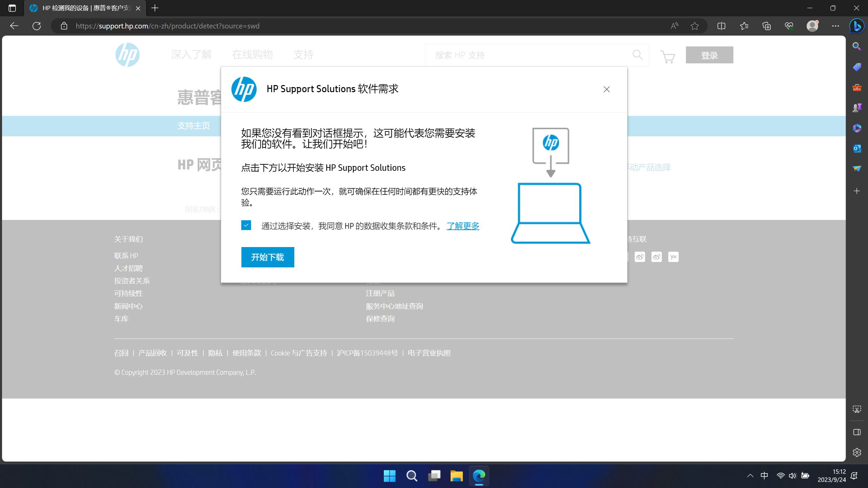Open the Bing Copilot sidebar icon
Screen dimensions: 868x488
tap(857, 26)
